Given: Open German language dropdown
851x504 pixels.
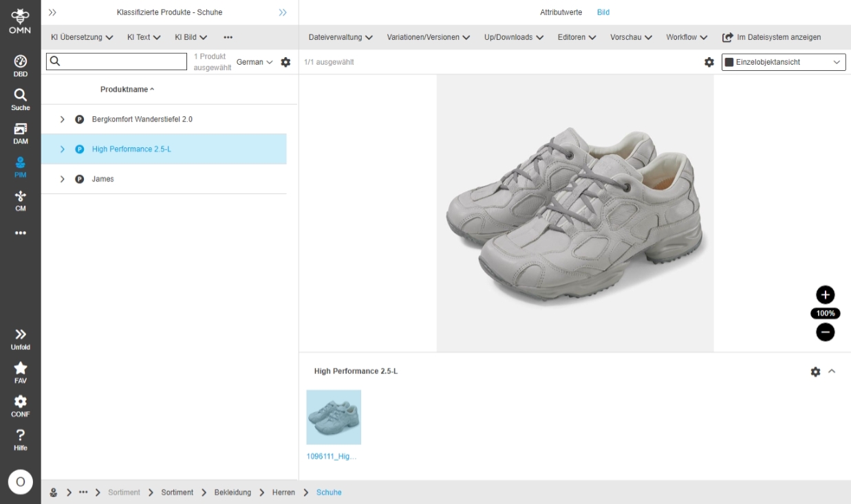Looking at the screenshot, I should [x=255, y=62].
